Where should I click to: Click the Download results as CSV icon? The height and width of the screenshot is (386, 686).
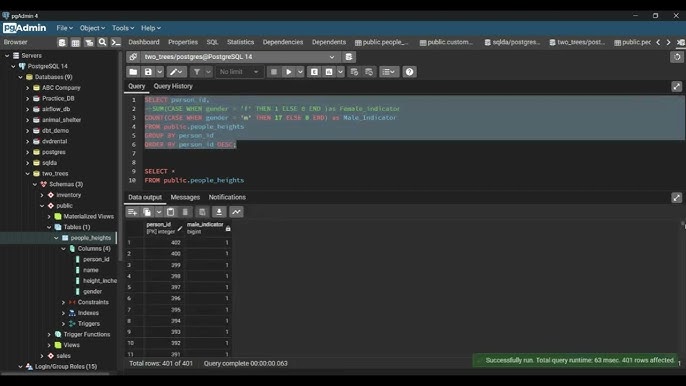pos(219,212)
